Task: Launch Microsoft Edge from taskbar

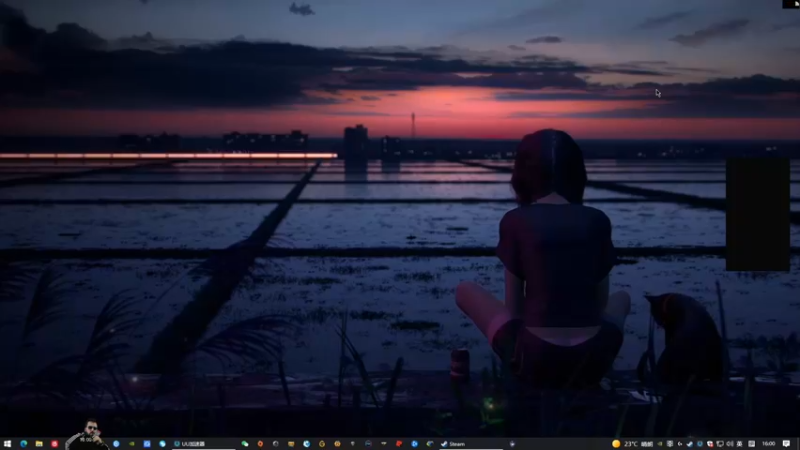Action: coord(23,444)
